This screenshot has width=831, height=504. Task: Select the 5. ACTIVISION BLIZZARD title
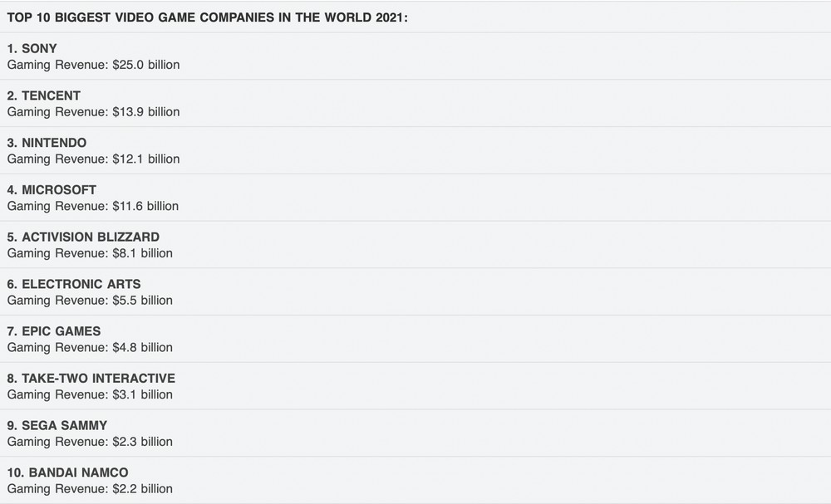pyautogui.click(x=83, y=237)
